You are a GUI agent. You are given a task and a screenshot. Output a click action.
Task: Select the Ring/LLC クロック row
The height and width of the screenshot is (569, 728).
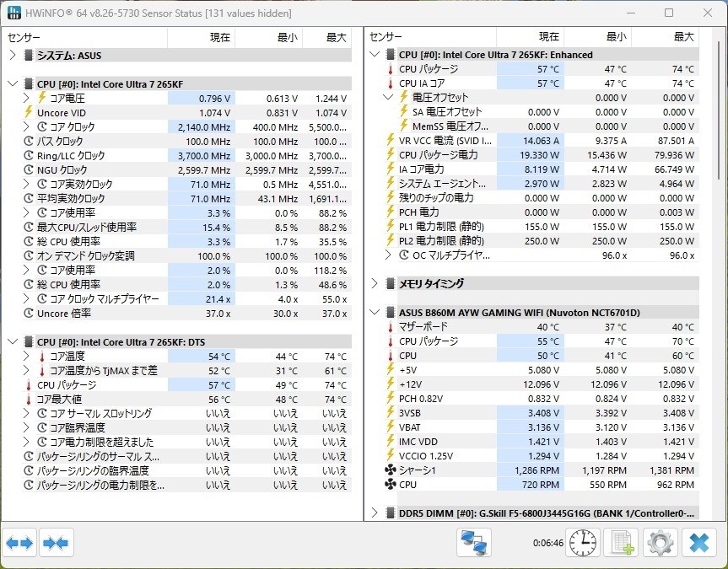(186, 155)
